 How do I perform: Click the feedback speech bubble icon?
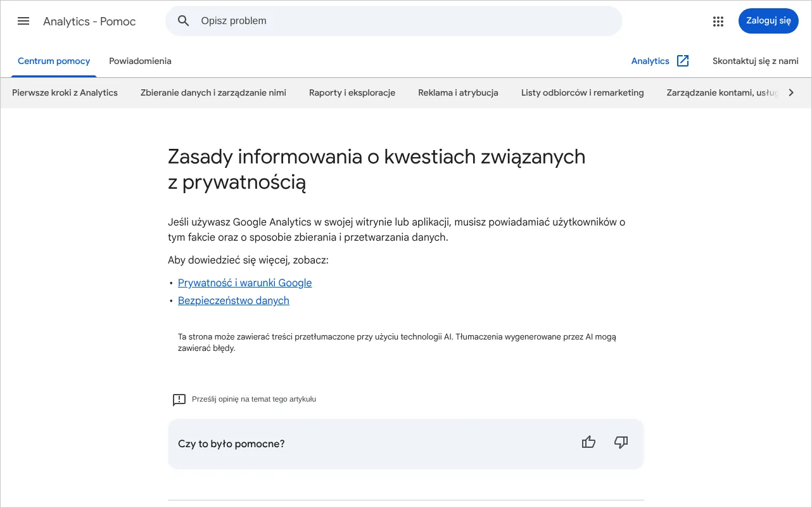click(x=179, y=400)
